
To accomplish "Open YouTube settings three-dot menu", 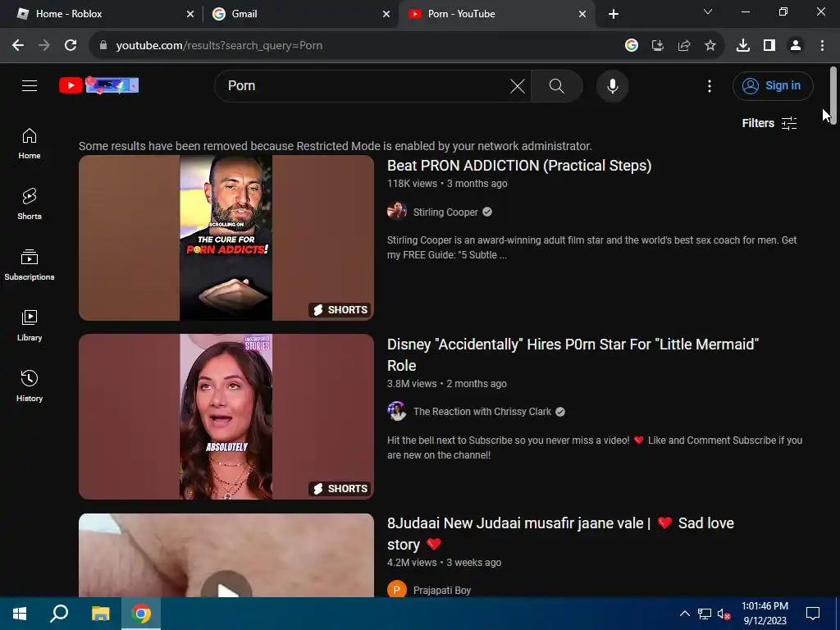I will pos(710,85).
